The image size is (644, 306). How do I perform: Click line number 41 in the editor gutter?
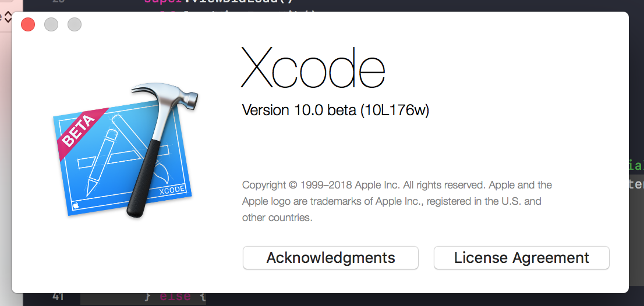pos(58,297)
